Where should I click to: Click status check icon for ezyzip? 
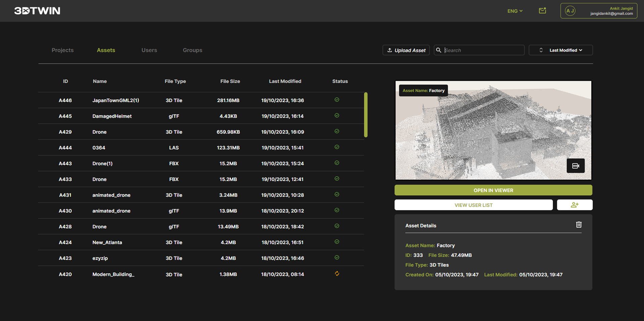coord(337,257)
